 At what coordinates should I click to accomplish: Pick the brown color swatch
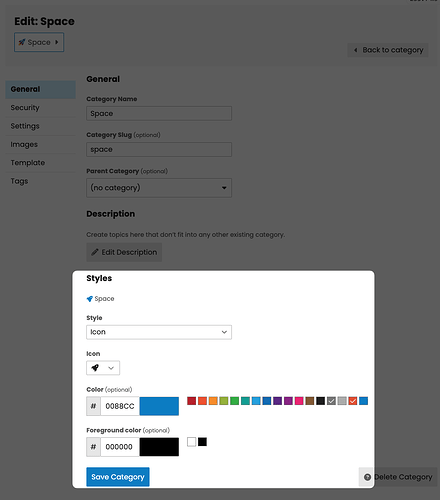click(310, 401)
